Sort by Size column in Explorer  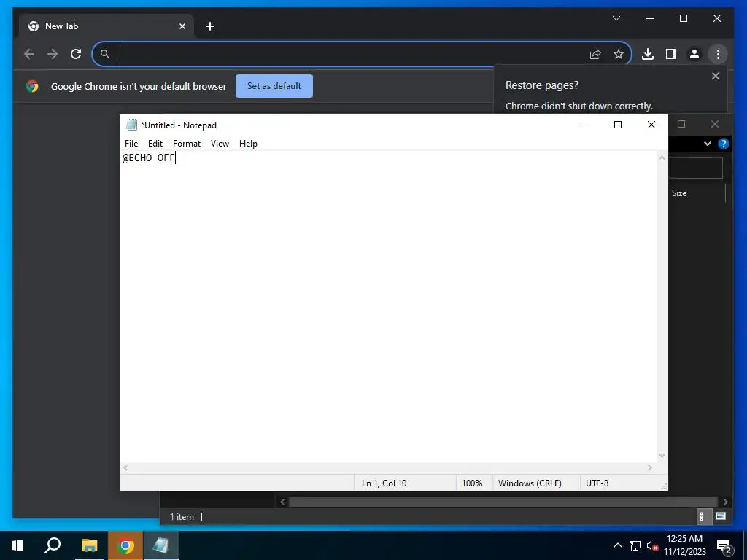click(679, 192)
